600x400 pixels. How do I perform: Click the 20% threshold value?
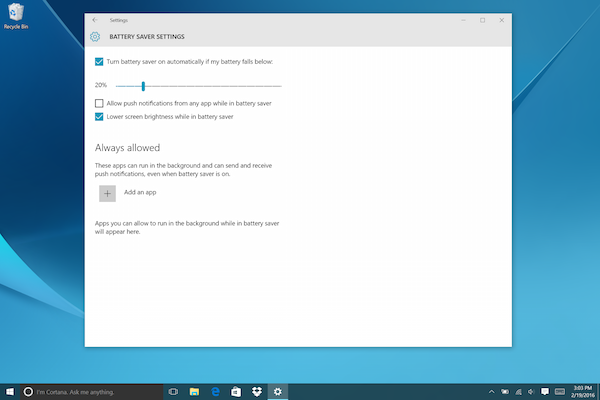click(101, 85)
